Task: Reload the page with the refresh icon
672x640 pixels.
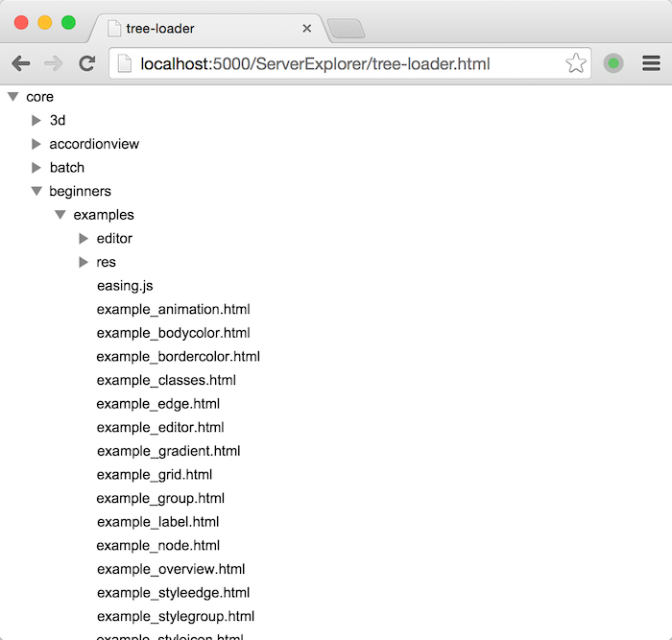Action: click(x=87, y=64)
